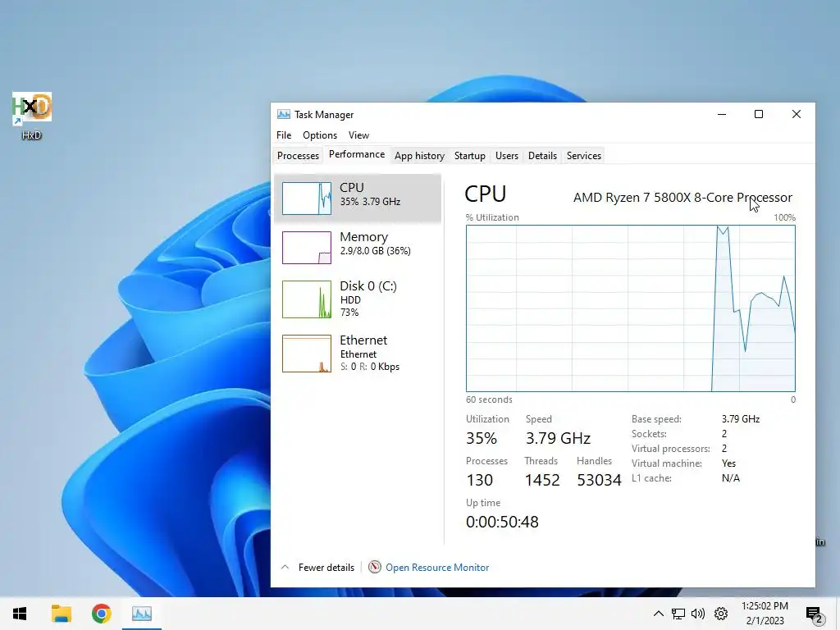Click the L1 cache N/A value
The width and height of the screenshot is (840, 630).
pos(731,478)
